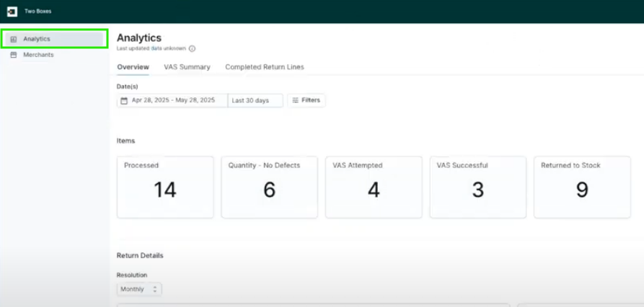Click the calendar icon in date range
The width and height of the screenshot is (644, 307).
pyautogui.click(x=124, y=101)
